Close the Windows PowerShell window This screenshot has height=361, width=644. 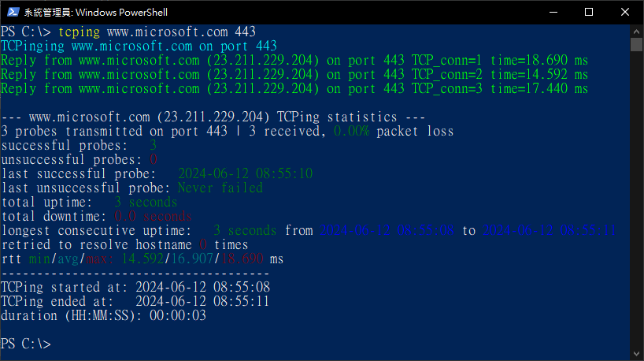coord(624,12)
